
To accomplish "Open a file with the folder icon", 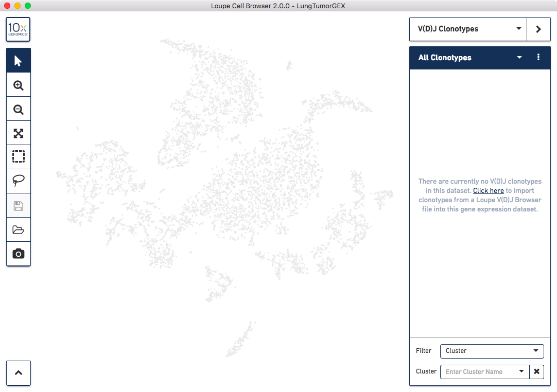I will (x=19, y=230).
